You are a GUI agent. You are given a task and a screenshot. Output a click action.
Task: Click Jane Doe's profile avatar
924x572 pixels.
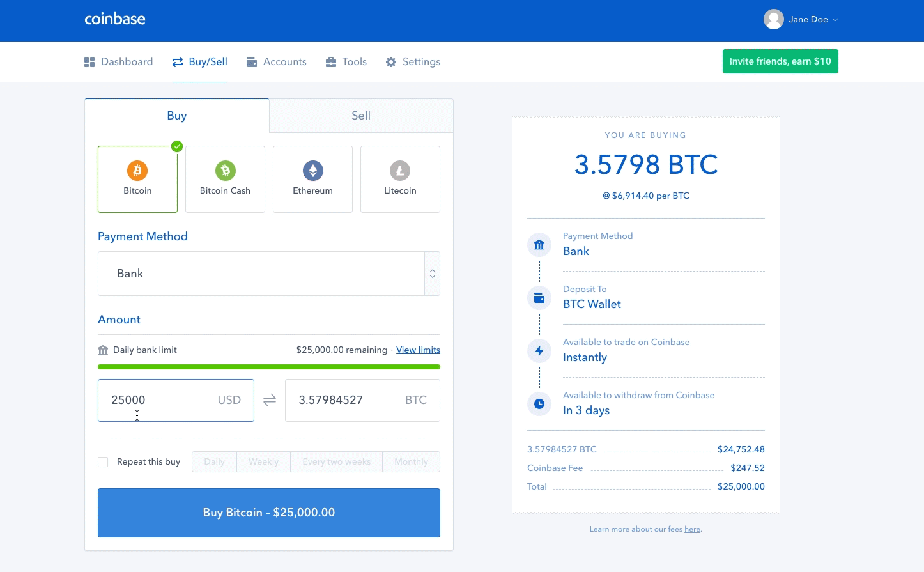[x=774, y=19]
